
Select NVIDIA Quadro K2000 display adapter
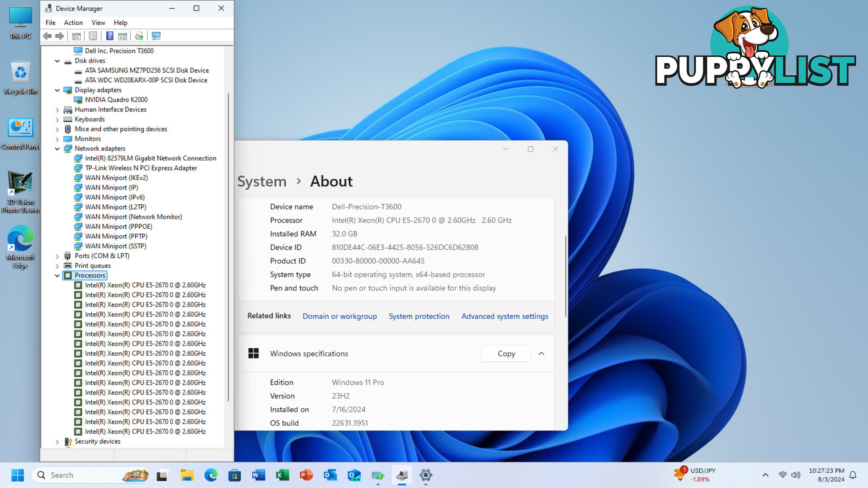click(x=116, y=100)
